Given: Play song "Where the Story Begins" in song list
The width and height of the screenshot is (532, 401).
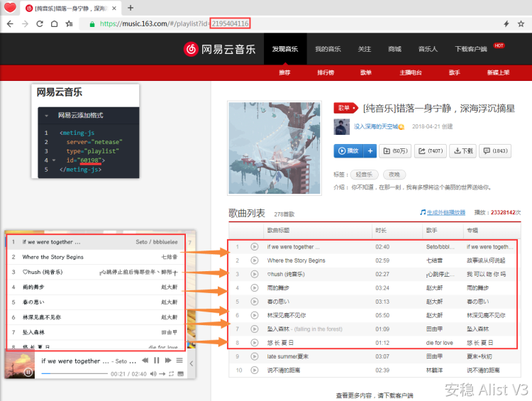Looking at the screenshot, I should (x=254, y=260).
